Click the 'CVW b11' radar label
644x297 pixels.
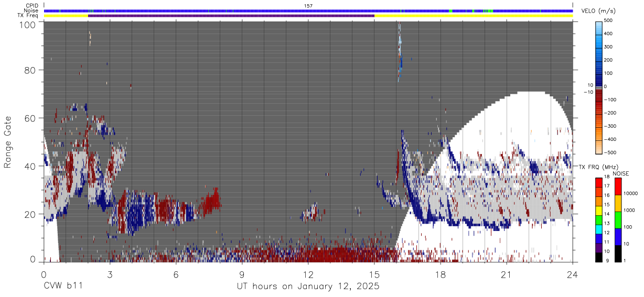(62, 287)
